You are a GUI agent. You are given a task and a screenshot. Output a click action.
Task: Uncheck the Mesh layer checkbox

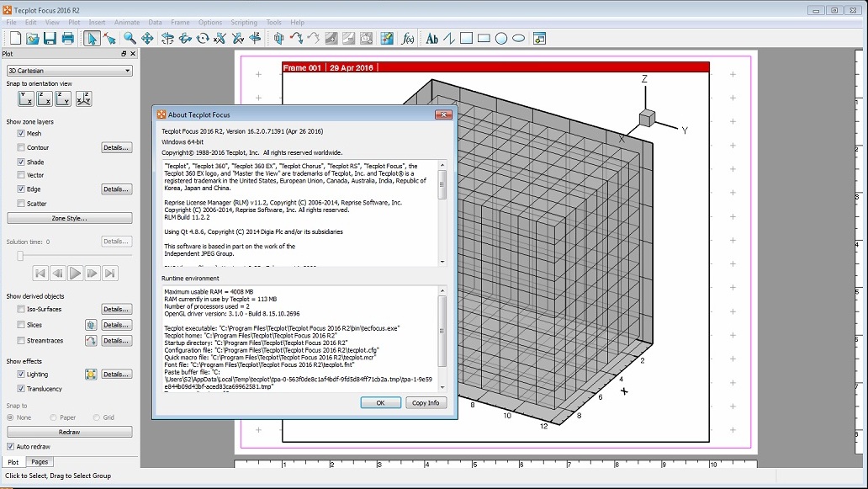[x=21, y=134]
